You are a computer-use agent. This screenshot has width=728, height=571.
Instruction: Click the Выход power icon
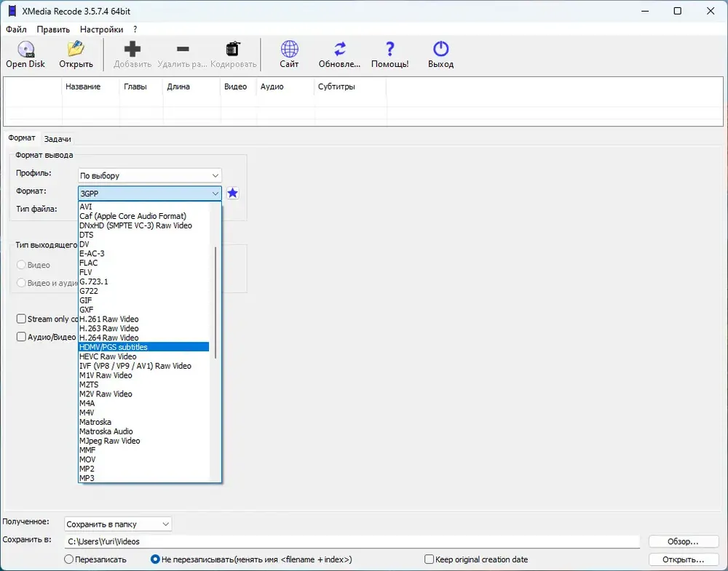coord(440,49)
